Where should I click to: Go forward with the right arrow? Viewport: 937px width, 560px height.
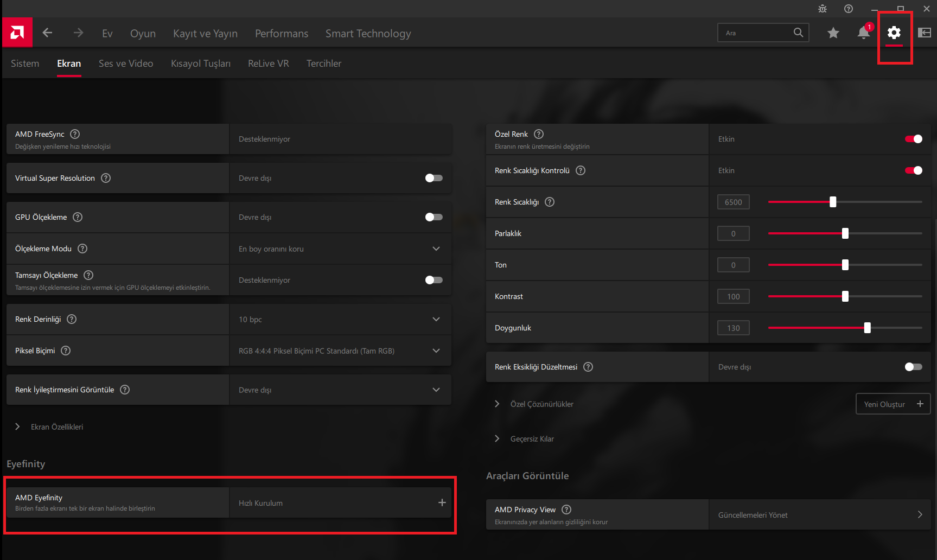pos(79,33)
